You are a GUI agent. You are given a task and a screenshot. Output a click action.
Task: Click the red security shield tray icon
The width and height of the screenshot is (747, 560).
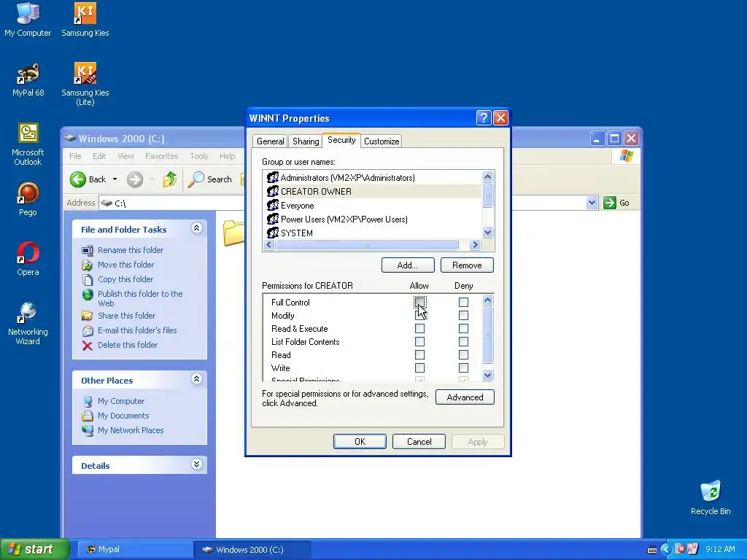pos(681,549)
